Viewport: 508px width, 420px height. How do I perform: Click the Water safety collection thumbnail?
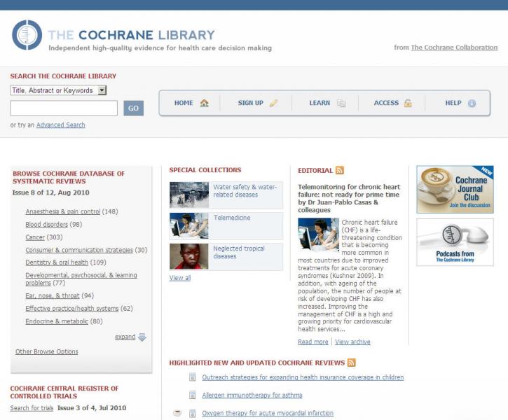coord(189,195)
